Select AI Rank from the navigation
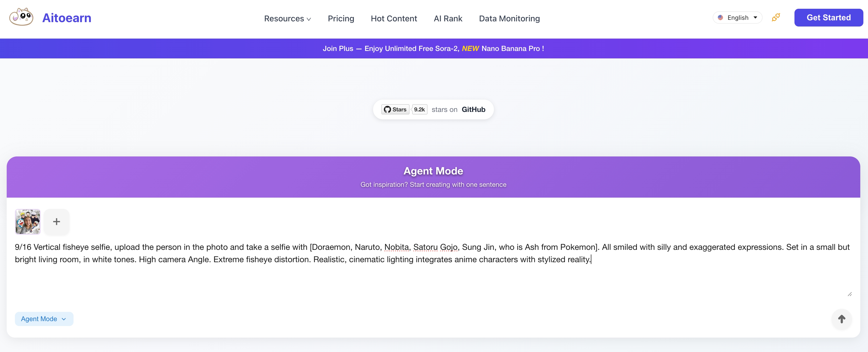The height and width of the screenshot is (352, 868). click(448, 19)
